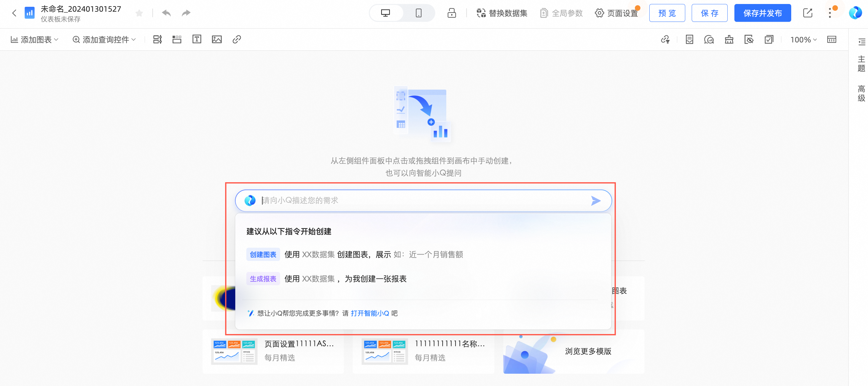Open the 高级 side panel tab
Viewport: 868px width, 386px height.
861,93
